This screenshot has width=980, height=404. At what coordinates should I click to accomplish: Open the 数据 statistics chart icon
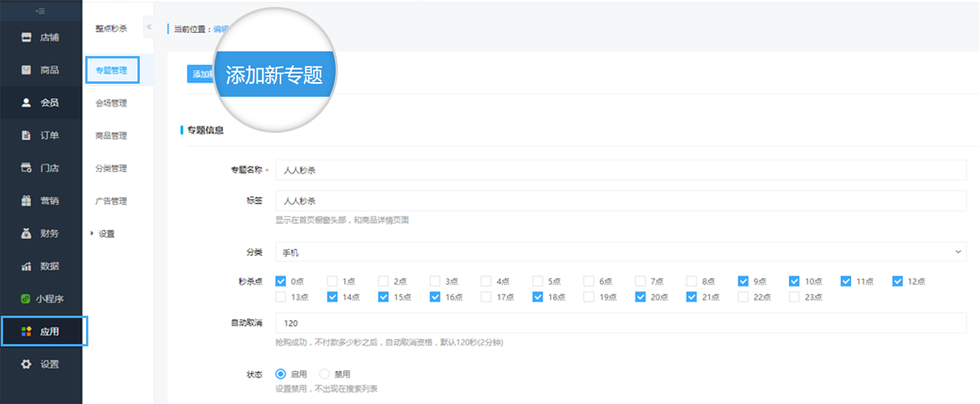tap(26, 266)
